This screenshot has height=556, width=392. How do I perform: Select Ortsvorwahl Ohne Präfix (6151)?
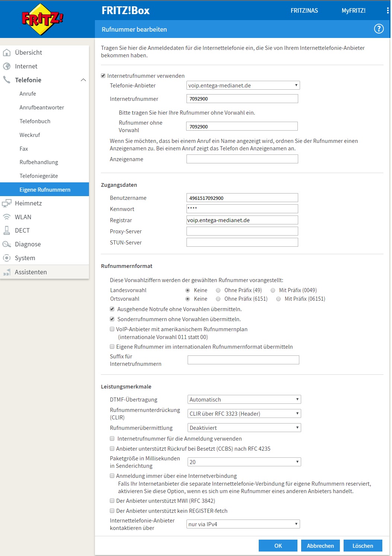click(x=218, y=299)
